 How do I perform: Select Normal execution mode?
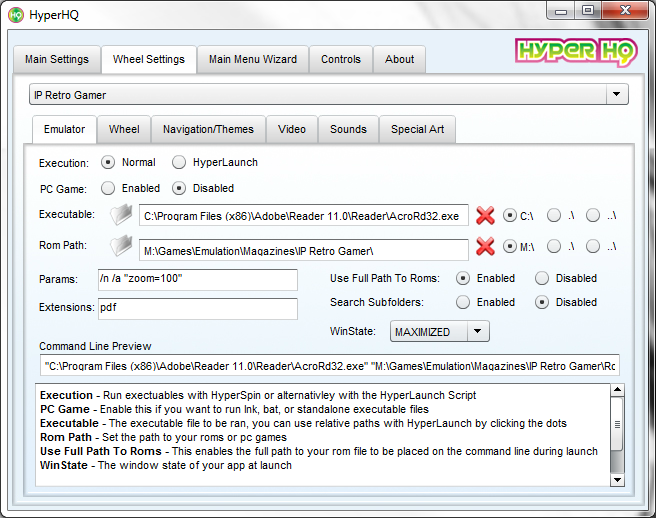pyautogui.click(x=108, y=162)
